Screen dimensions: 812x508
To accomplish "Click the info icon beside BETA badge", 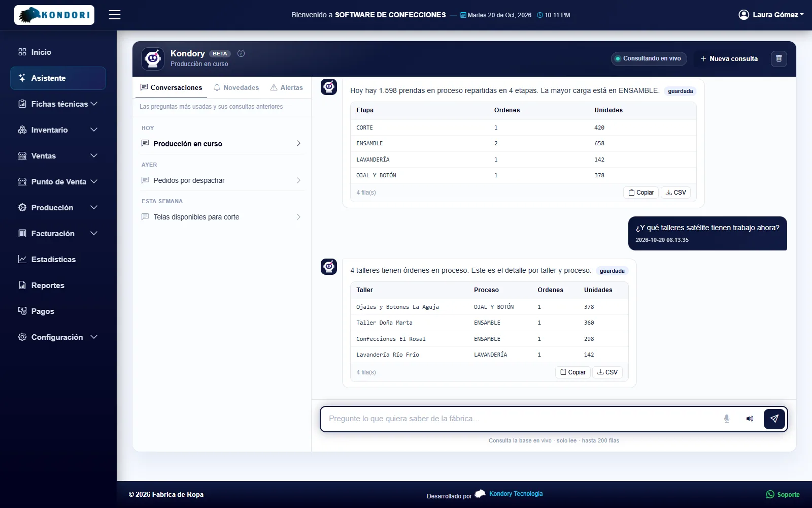I will coord(241,53).
